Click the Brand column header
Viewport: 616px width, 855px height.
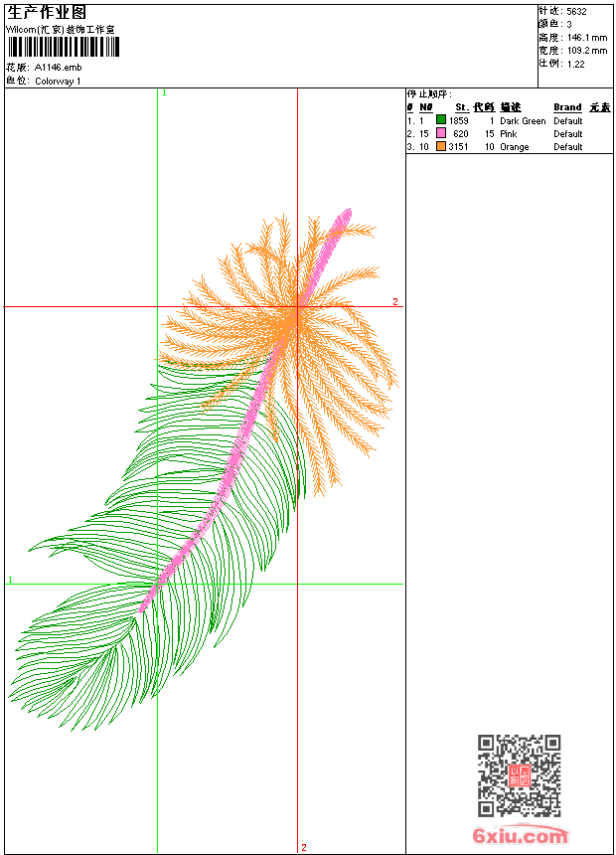coord(567,107)
